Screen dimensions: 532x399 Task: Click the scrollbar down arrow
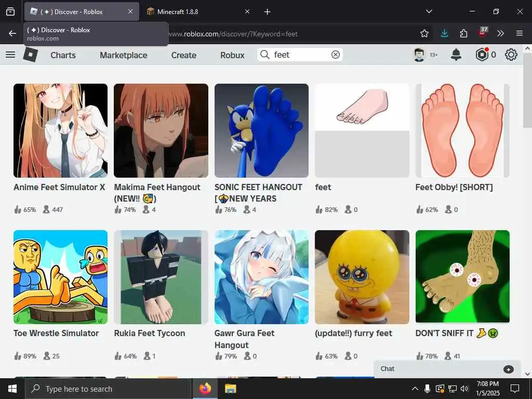[528, 374]
